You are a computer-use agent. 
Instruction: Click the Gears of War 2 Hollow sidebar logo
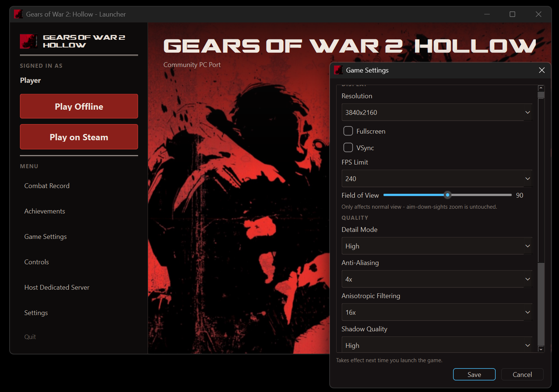click(x=73, y=41)
